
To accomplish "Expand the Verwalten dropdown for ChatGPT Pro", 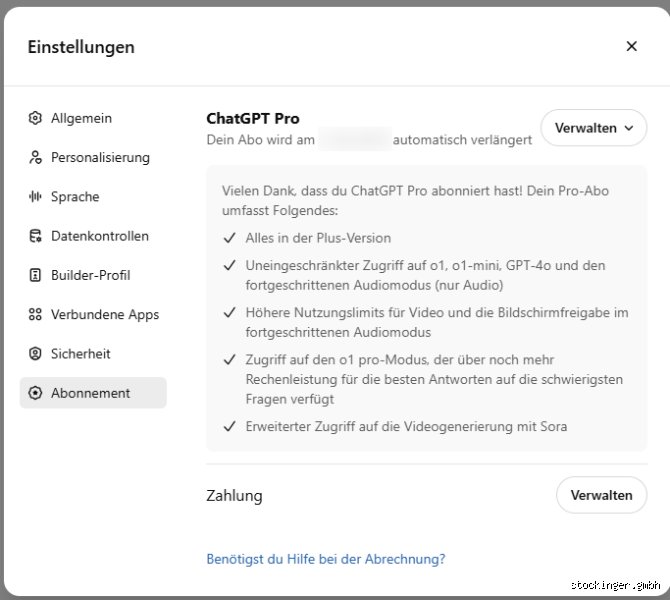I will pyautogui.click(x=594, y=128).
